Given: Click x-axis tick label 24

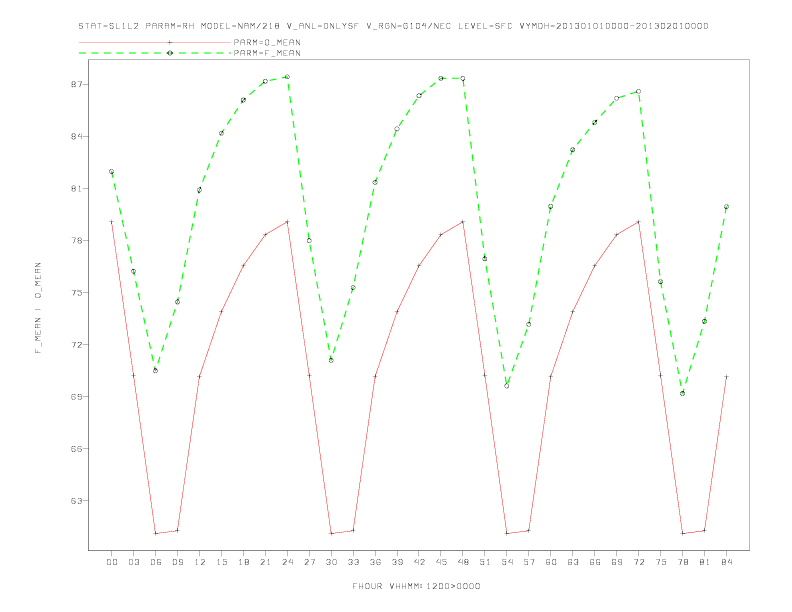Looking at the screenshot, I should point(287,562).
